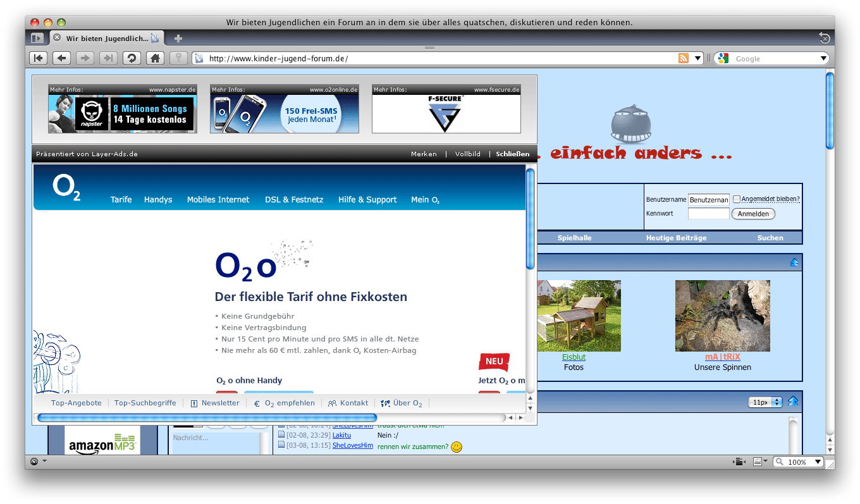Click the 'Top-Suchbegriffe' footer link
860x504 pixels.
pyautogui.click(x=145, y=403)
